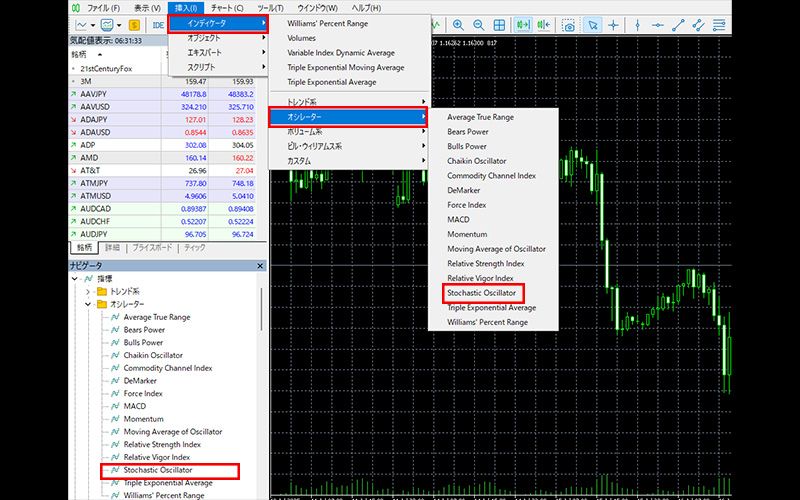Expand the スクリプト submenu
The image size is (800, 500).
[218, 67]
